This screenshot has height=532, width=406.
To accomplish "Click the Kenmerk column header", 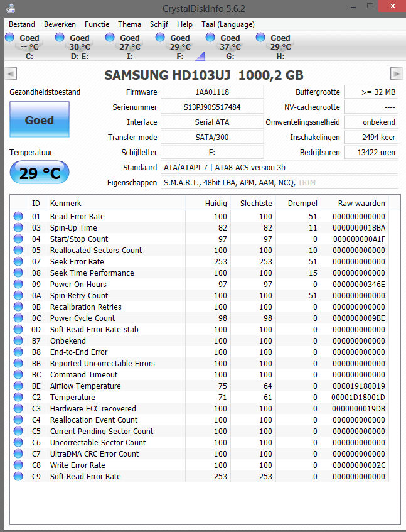I will (115, 204).
